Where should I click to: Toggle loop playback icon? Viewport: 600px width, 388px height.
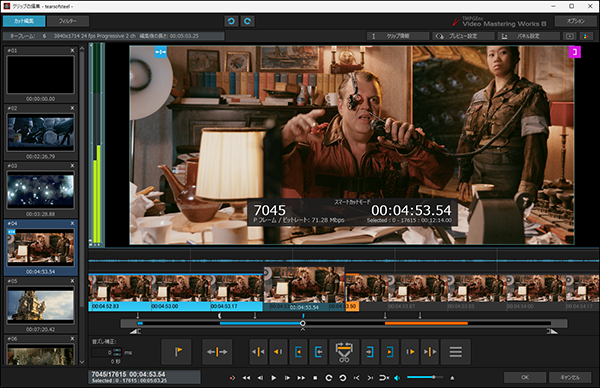pos(384,378)
